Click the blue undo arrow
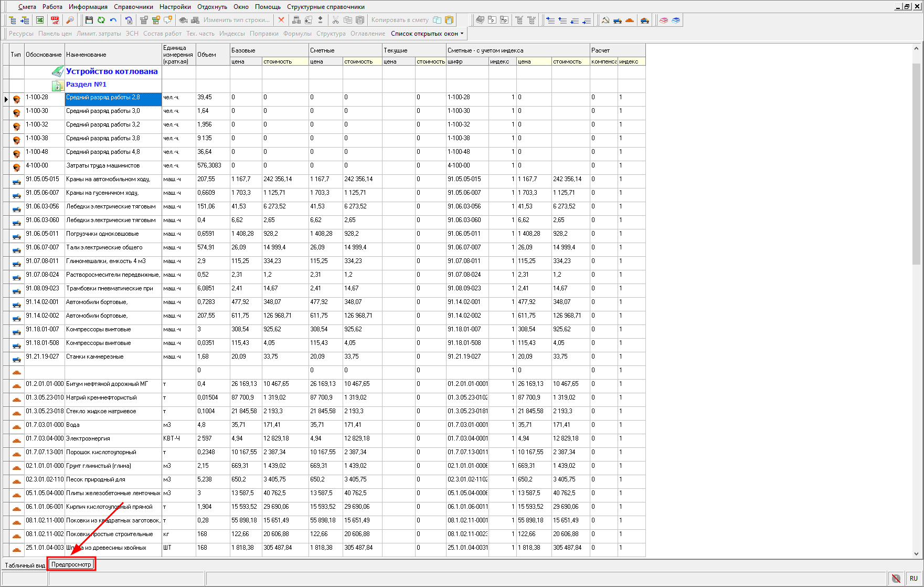The width and height of the screenshot is (924, 587). (x=113, y=20)
